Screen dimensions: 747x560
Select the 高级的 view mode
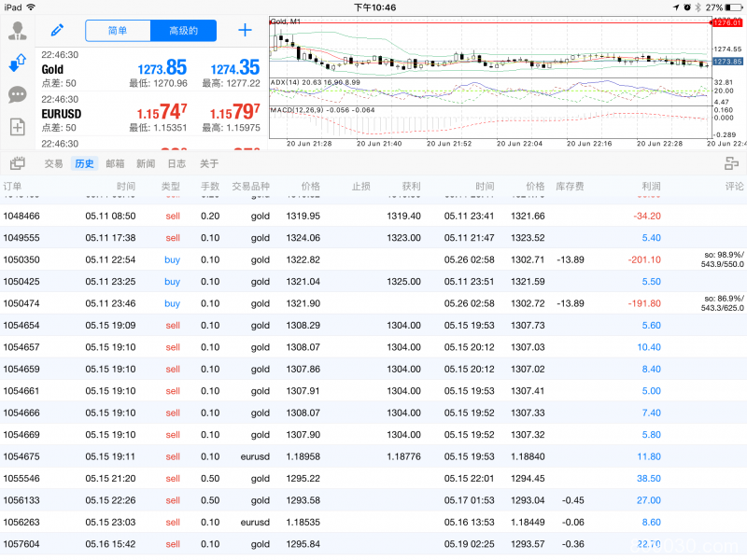coord(183,31)
